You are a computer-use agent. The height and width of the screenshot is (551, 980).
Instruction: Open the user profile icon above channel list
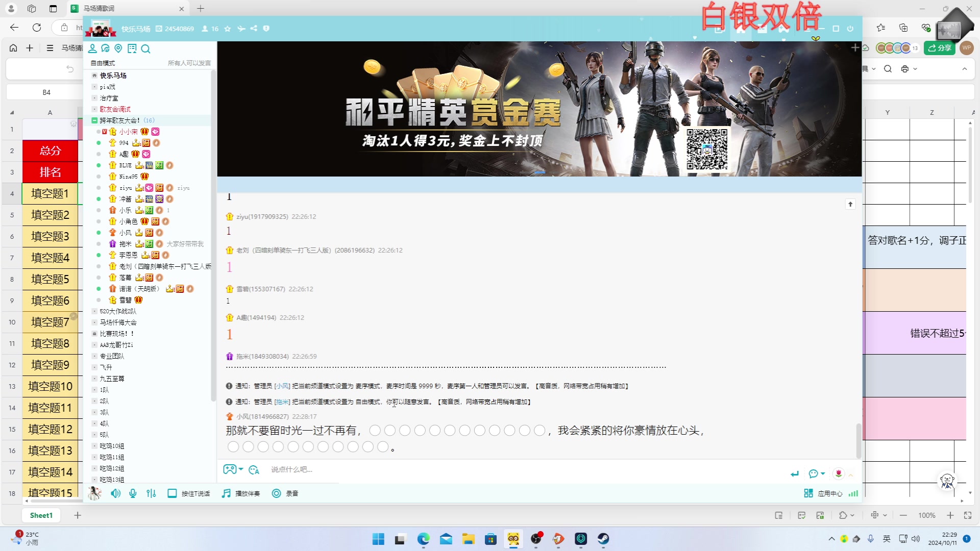pyautogui.click(x=92, y=48)
